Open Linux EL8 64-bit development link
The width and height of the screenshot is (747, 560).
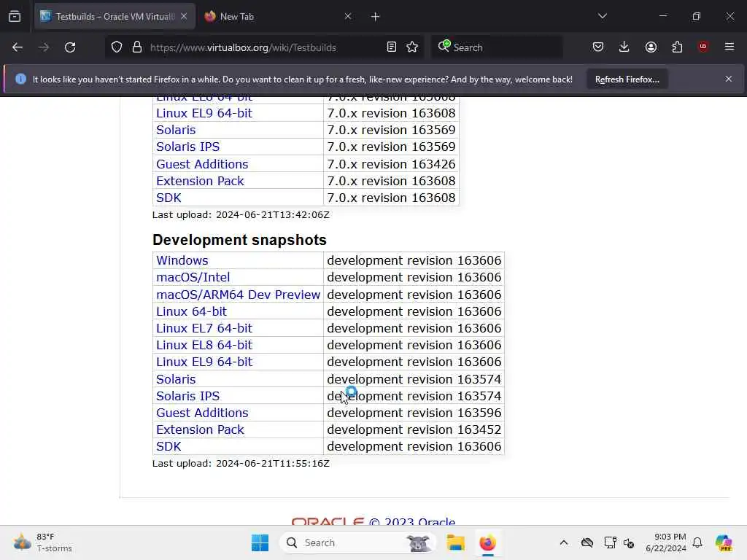pos(204,345)
